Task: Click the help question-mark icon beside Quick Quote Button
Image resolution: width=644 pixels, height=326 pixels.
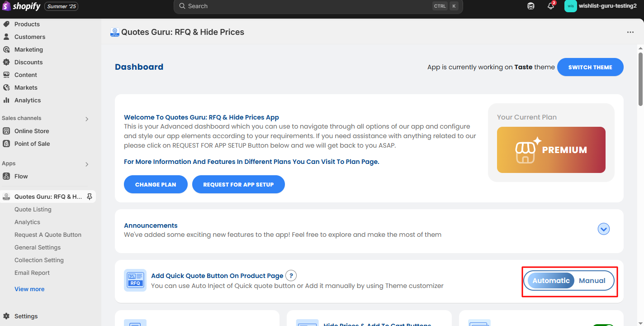Action: click(x=291, y=275)
